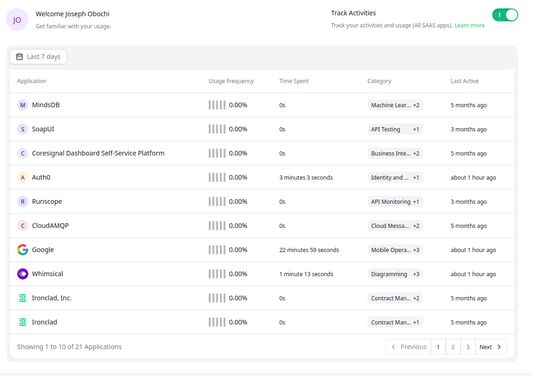Click the Usage Frequency column header

pos(231,81)
